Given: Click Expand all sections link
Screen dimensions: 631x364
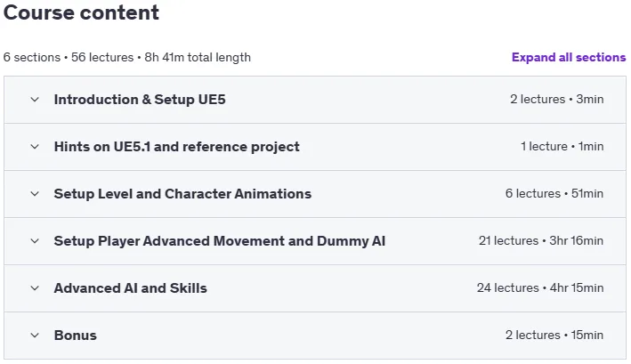Looking at the screenshot, I should pyautogui.click(x=569, y=57).
